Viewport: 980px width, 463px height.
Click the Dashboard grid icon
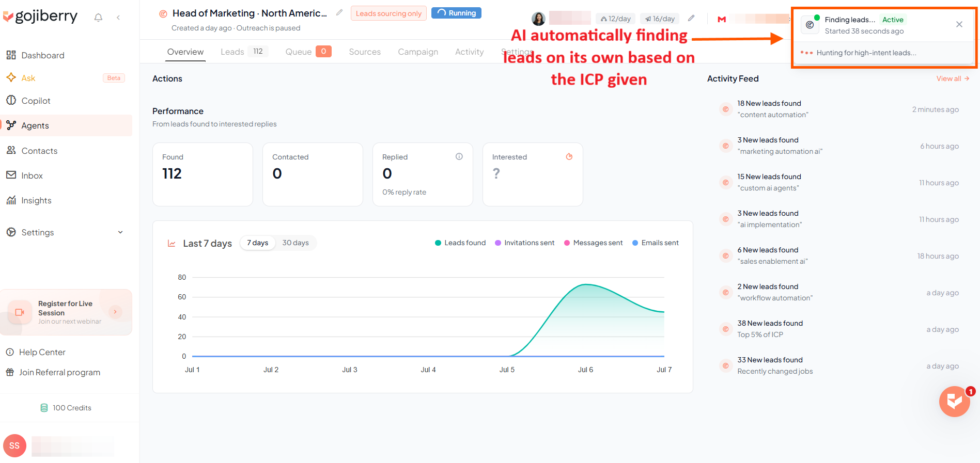coord(11,55)
